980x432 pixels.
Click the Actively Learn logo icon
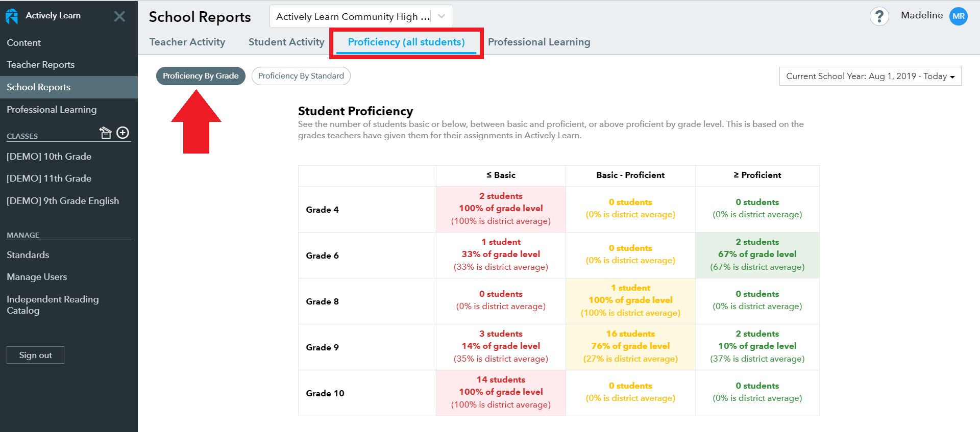point(12,16)
